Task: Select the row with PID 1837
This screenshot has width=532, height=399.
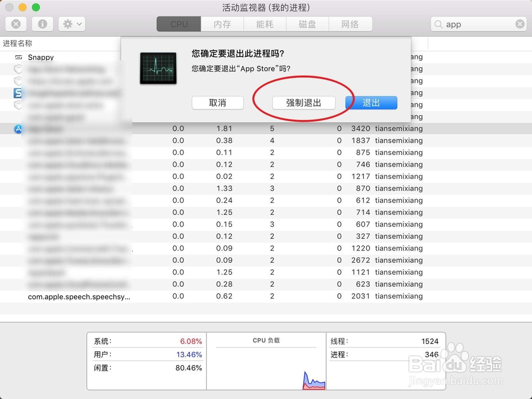Action: click(x=266, y=140)
